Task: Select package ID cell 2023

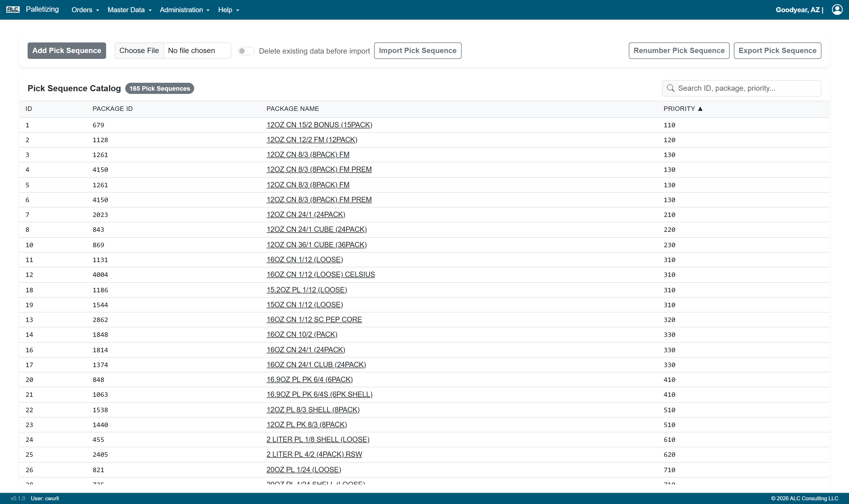Action: (x=100, y=215)
